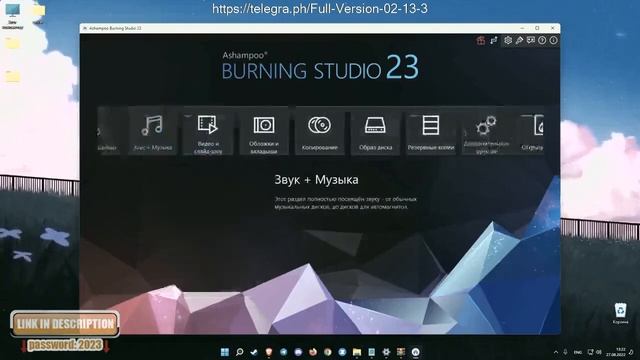Click the LINK IN DESCRIPTION banner
Image resolution: width=640 pixels, height=360 pixels.
tap(65, 324)
